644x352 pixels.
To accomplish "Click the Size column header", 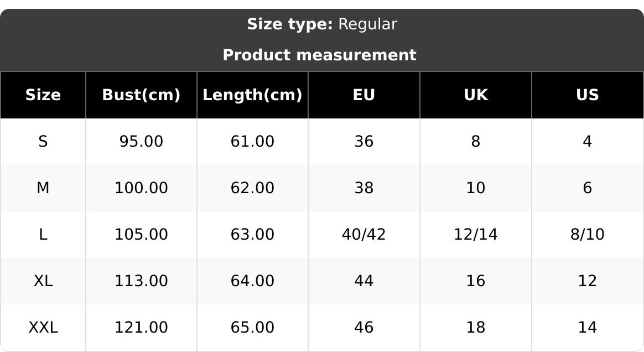I will tap(43, 95).
